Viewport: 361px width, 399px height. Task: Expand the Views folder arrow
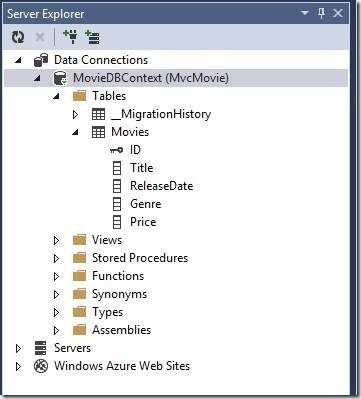[56, 240]
